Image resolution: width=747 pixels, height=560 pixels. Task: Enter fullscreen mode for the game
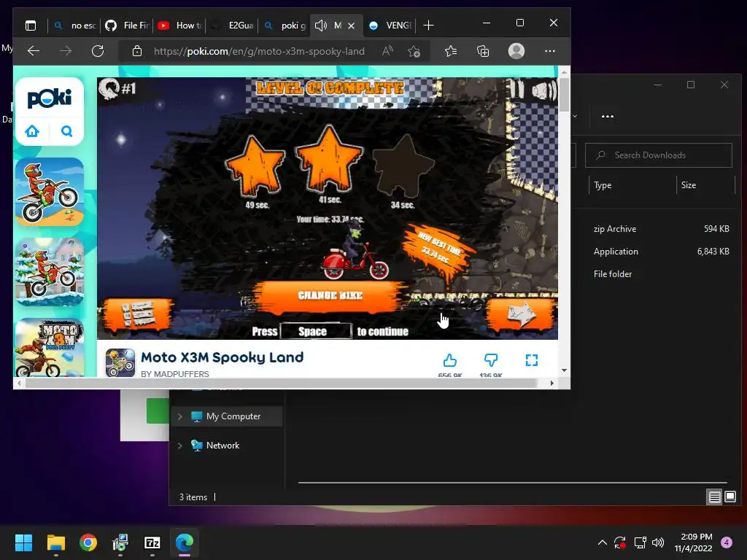[x=532, y=360]
